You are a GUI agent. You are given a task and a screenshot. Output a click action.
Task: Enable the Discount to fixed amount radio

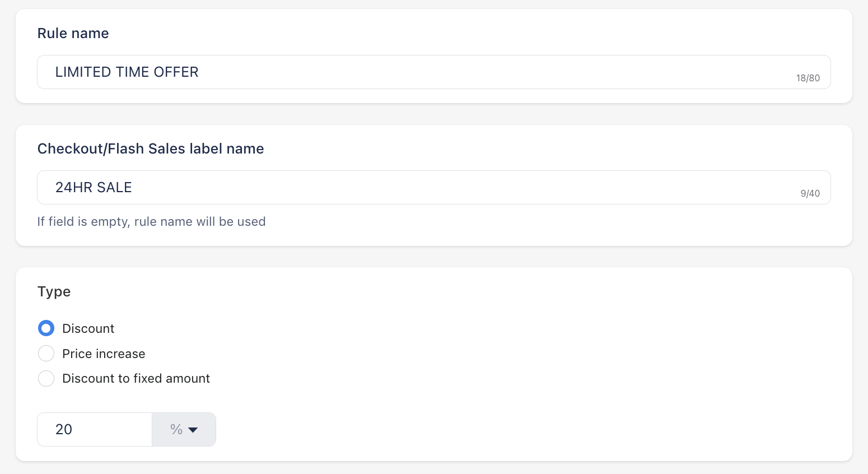[x=46, y=379]
